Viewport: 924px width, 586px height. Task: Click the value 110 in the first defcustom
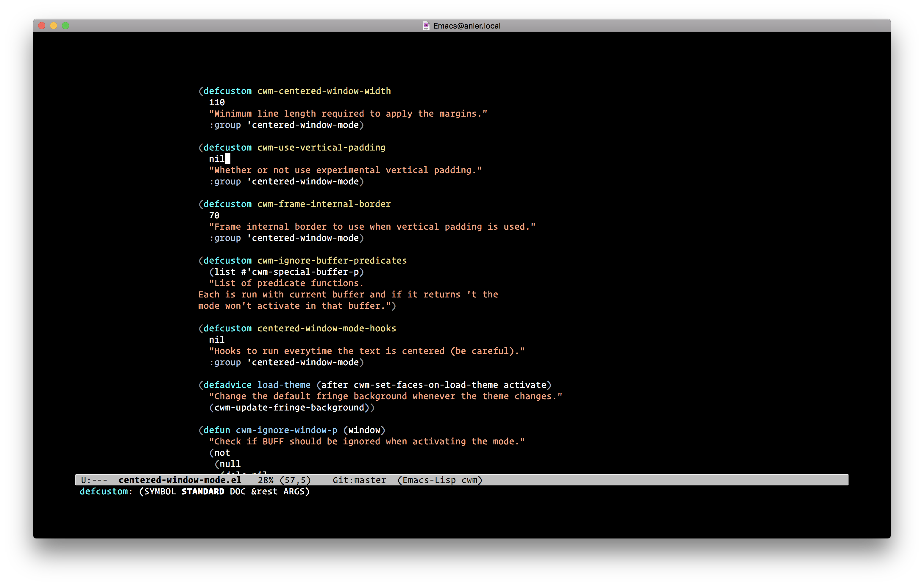click(x=217, y=102)
